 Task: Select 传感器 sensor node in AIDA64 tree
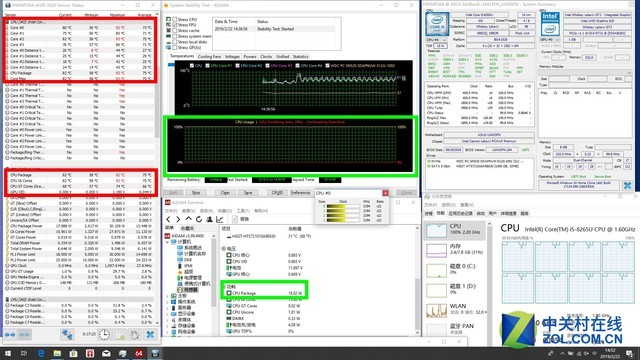187,289
